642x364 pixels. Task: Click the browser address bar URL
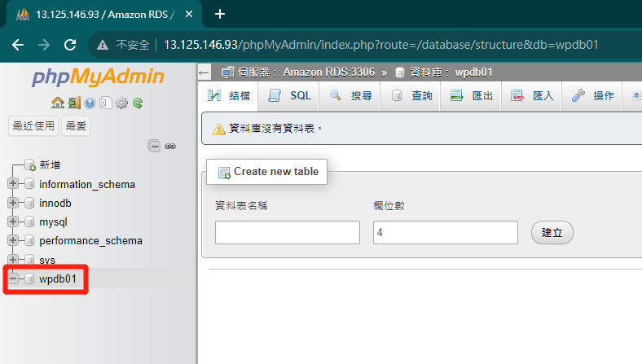coord(381,45)
